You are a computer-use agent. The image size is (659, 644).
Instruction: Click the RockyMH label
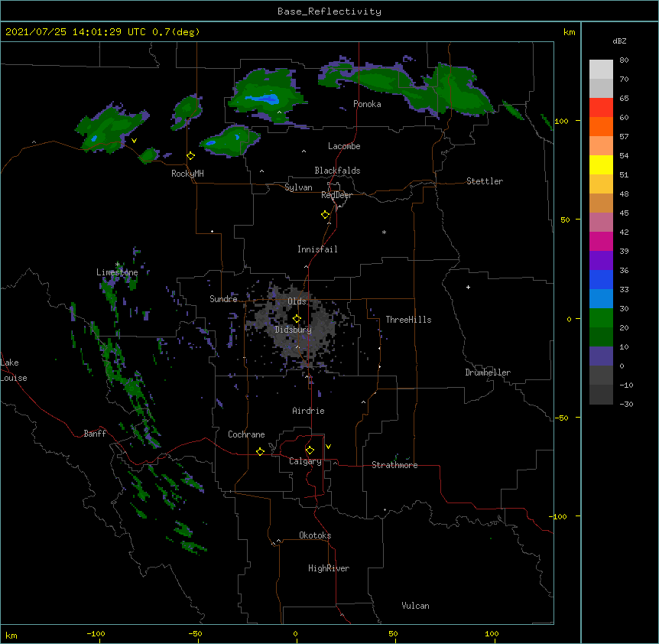tap(187, 173)
